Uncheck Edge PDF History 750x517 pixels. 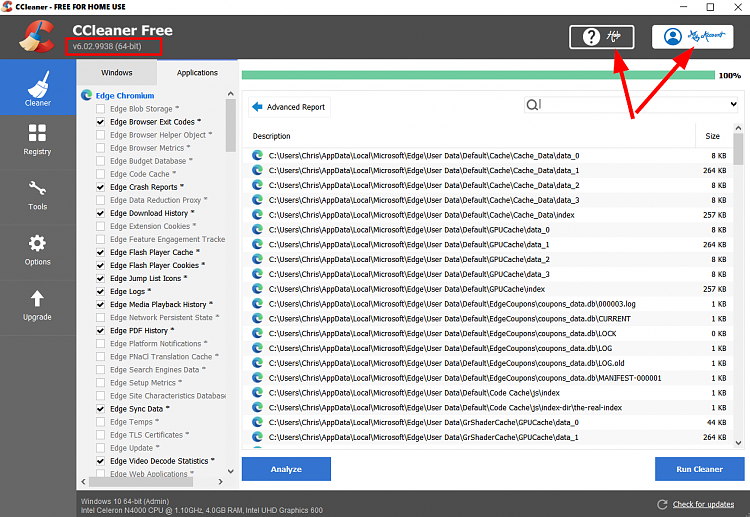point(100,330)
